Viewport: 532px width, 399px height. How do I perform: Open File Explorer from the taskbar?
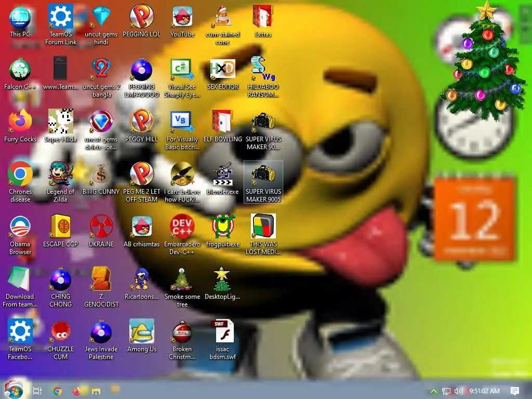coord(96,391)
